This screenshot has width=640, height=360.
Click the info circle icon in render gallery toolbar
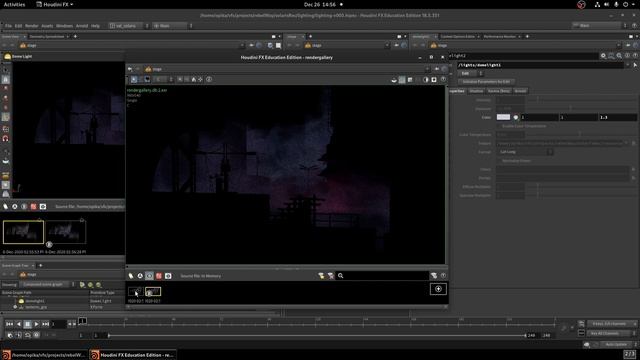[x=209, y=80]
